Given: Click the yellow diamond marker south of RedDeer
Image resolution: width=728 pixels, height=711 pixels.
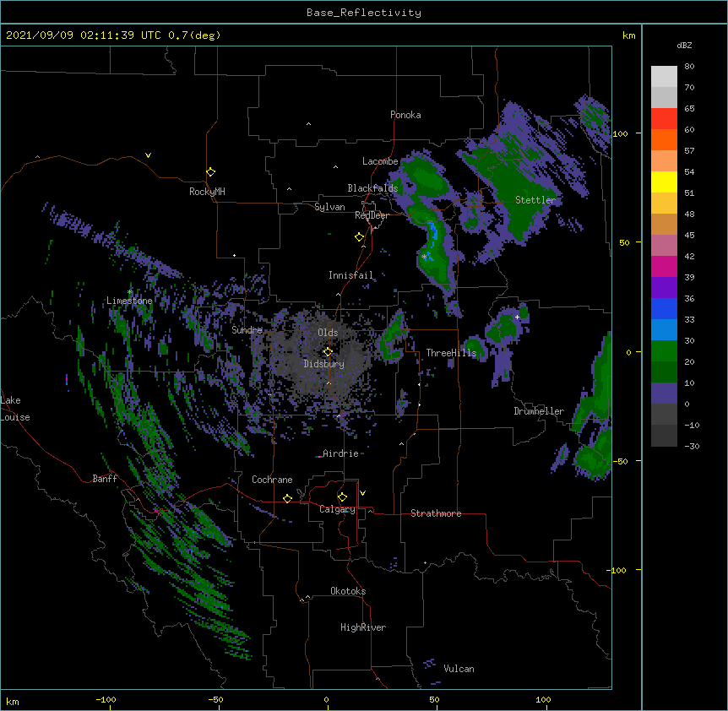Looking at the screenshot, I should point(359,237).
